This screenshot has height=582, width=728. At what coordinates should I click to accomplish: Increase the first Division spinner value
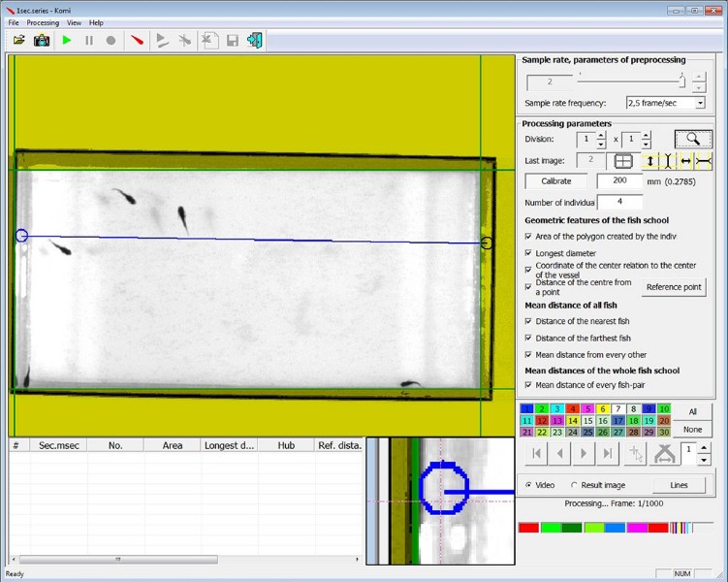pyautogui.click(x=602, y=136)
